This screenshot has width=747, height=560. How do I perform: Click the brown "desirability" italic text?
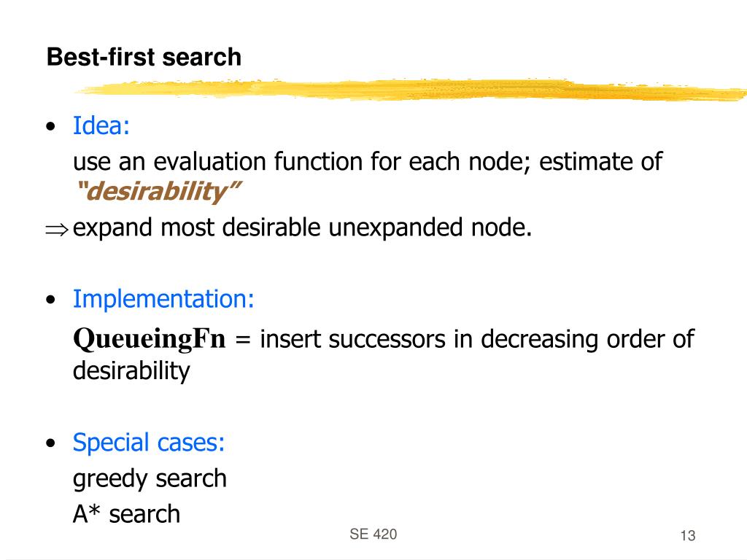tap(158, 192)
